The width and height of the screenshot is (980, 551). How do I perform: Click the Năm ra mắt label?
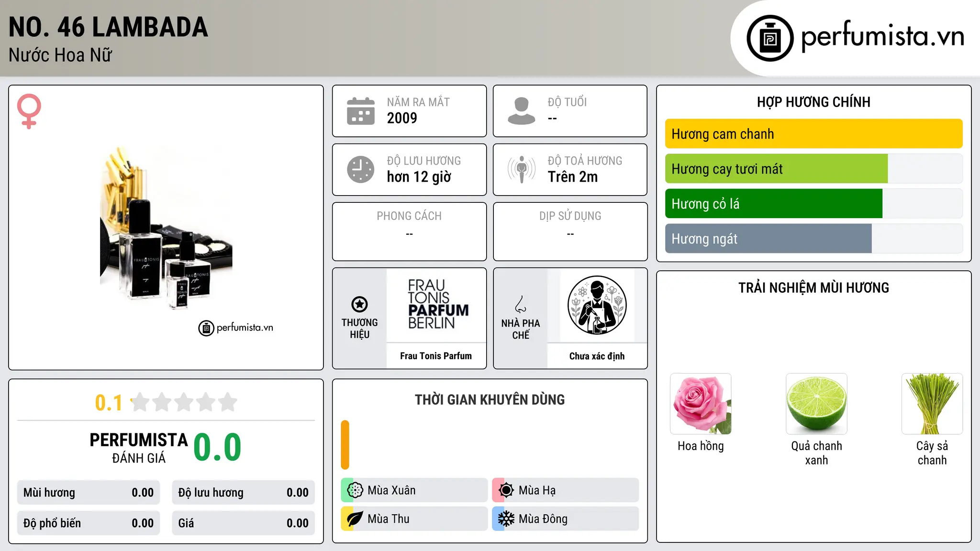pos(418,102)
